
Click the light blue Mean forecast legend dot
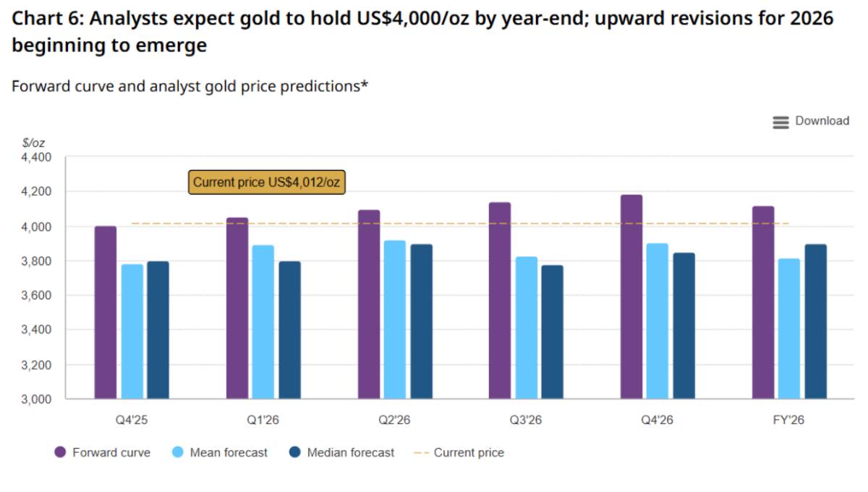[x=178, y=452]
